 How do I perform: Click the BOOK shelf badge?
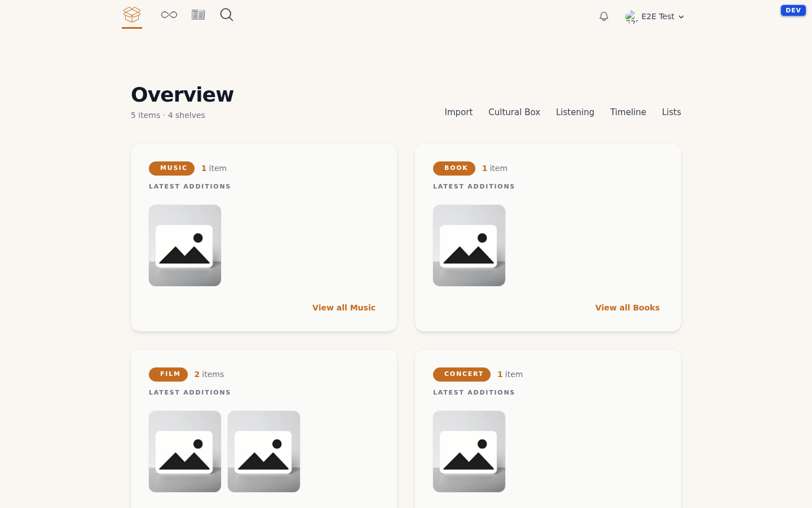click(454, 168)
